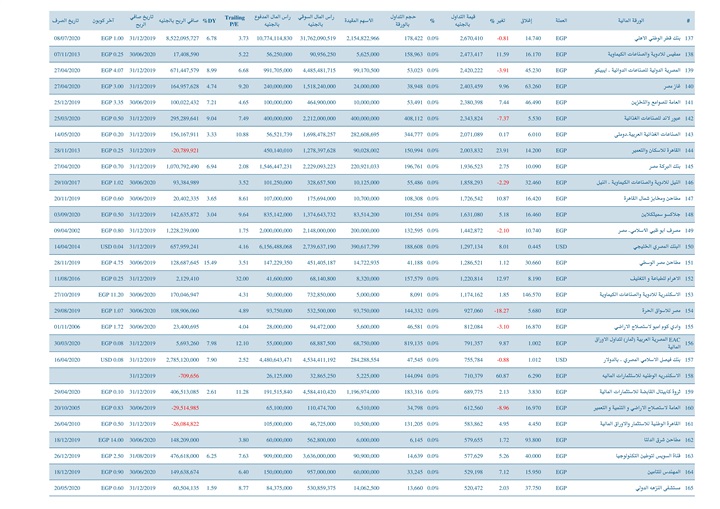Select profit date 31/08/2019

tap(142, 457)
